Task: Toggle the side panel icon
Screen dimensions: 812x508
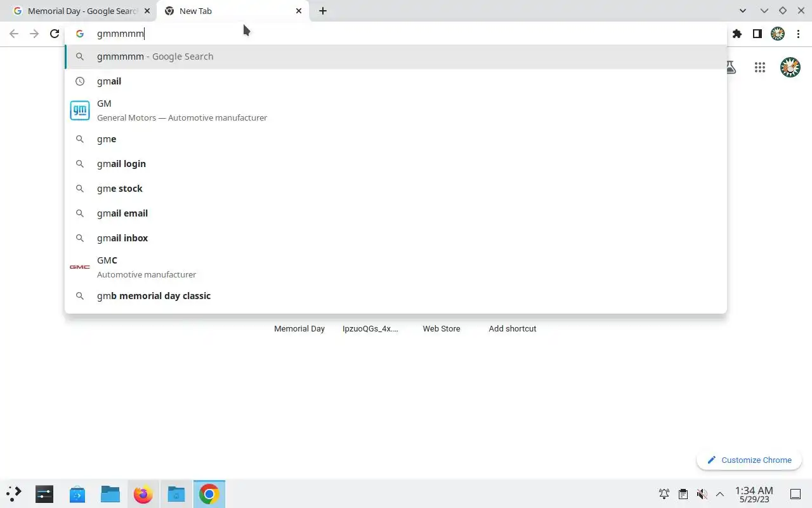Action: pos(757,34)
